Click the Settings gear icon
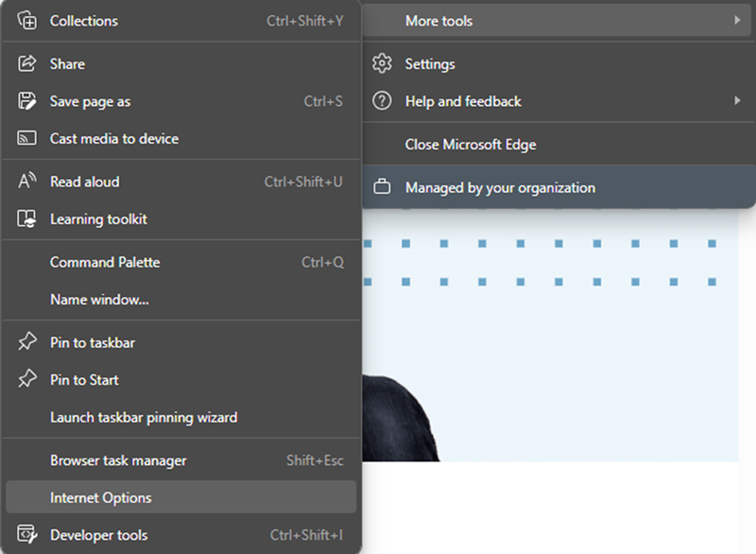The image size is (756, 554). pos(382,63)
